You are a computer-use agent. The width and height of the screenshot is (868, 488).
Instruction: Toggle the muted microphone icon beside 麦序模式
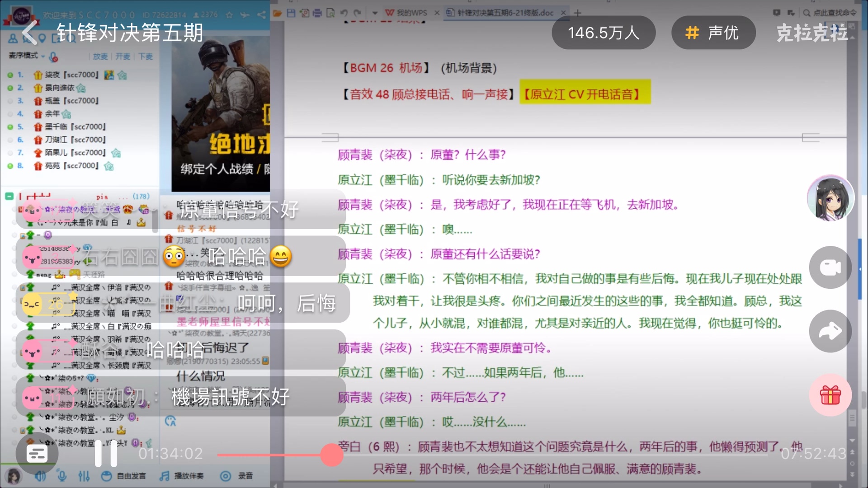[53, 57]
